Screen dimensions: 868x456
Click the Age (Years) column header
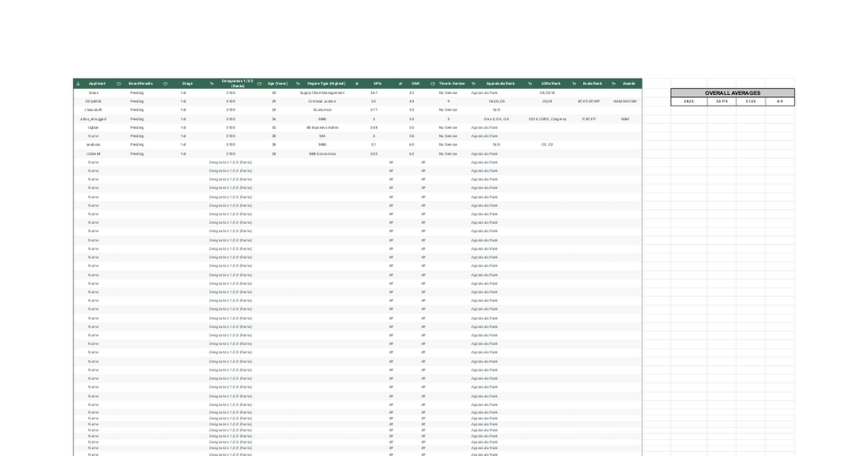tap(278, 84)
